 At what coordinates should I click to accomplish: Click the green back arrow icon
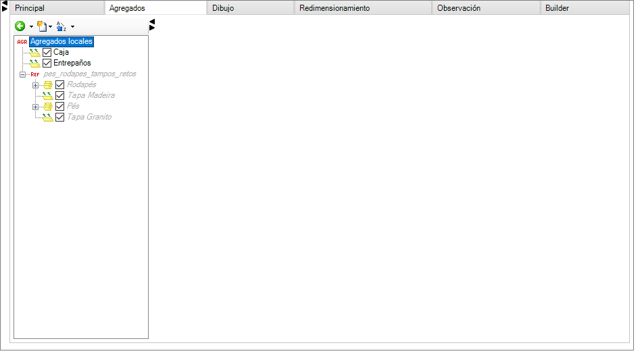click(20, 26)
